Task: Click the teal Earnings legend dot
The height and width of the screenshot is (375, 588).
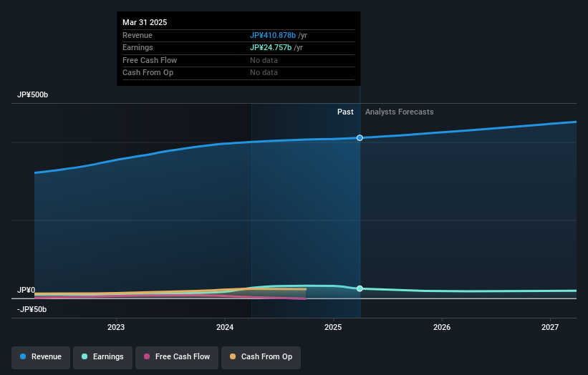Action: [85, 356]
